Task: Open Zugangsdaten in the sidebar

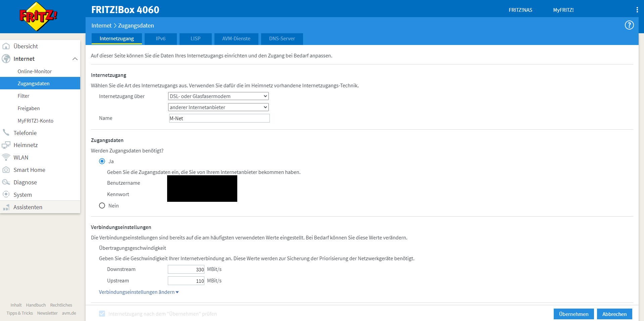Action: (40, 83)
